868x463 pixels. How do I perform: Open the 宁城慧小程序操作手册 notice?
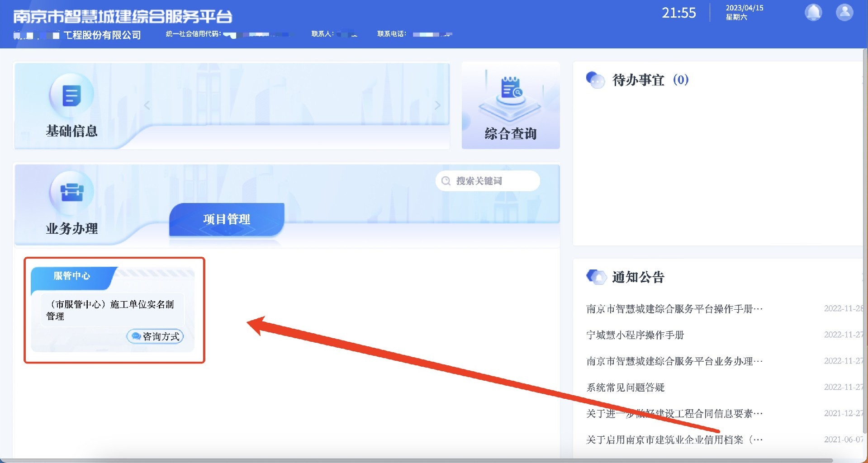click(x=635, y=335)
